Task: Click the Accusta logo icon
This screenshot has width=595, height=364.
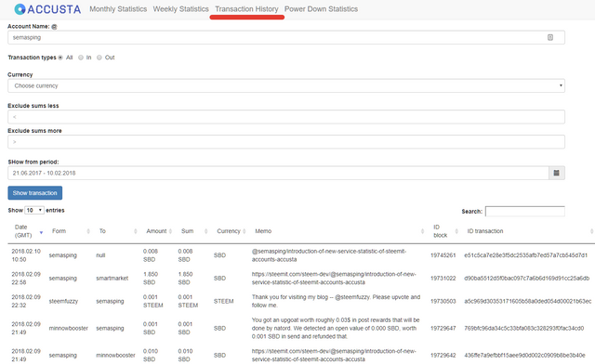Action: click(20, 9)
